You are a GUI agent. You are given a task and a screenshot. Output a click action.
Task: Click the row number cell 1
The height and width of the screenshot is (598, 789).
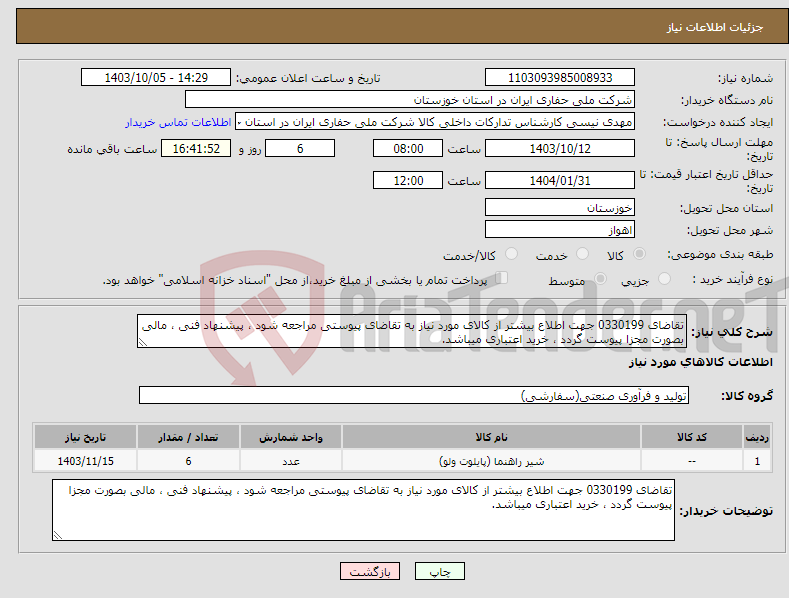point(757,461)
